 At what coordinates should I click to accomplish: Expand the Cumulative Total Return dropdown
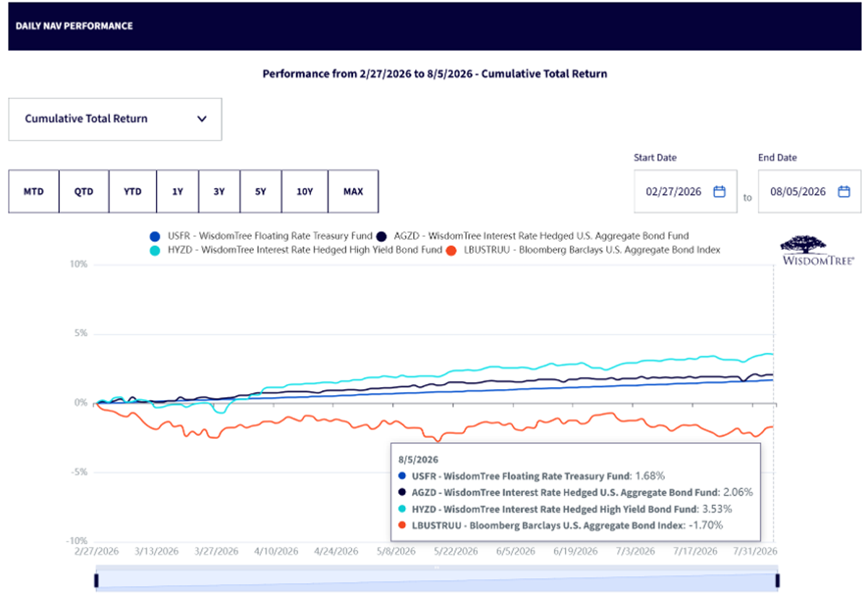click(x=115, y=119)
